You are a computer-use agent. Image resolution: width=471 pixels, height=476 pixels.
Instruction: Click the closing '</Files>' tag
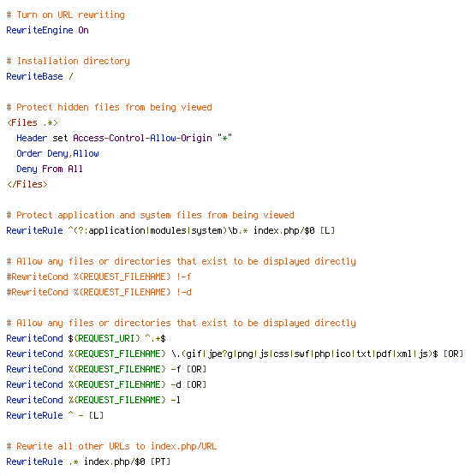[27, 184]
